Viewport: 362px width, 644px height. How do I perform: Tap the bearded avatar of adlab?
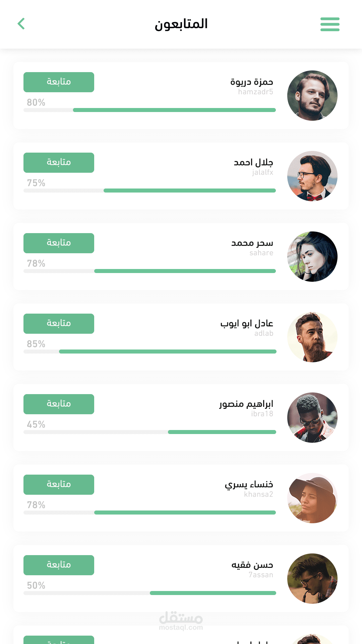pyautogui.click(x=312, y=337)
